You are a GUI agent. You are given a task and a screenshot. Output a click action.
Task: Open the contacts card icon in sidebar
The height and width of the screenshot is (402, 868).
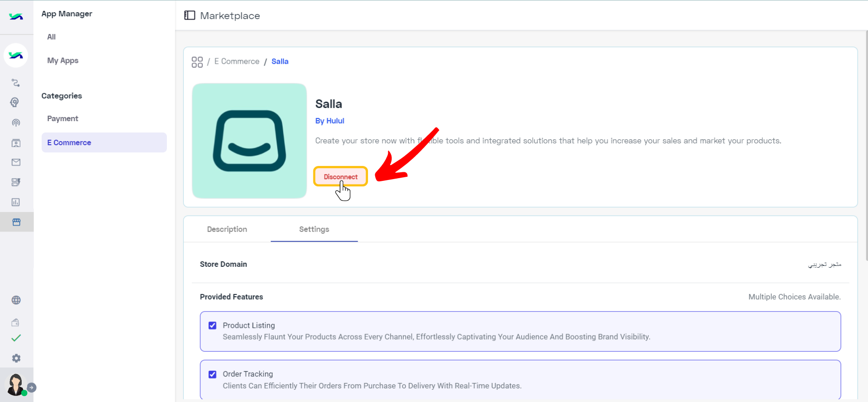[x=16, y=143]
